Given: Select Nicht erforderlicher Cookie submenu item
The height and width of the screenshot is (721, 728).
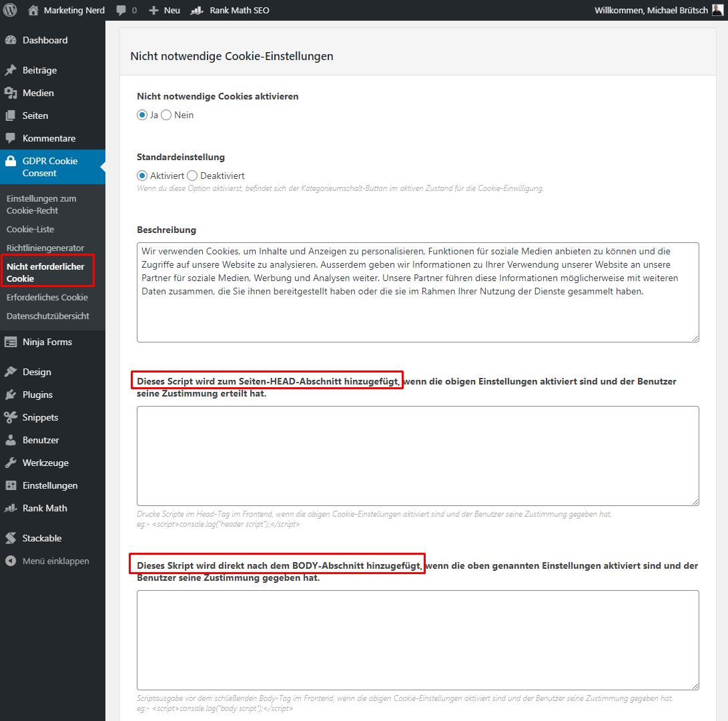Looking at the screenshot, I should pyautogui.click(x=45, y=272).
